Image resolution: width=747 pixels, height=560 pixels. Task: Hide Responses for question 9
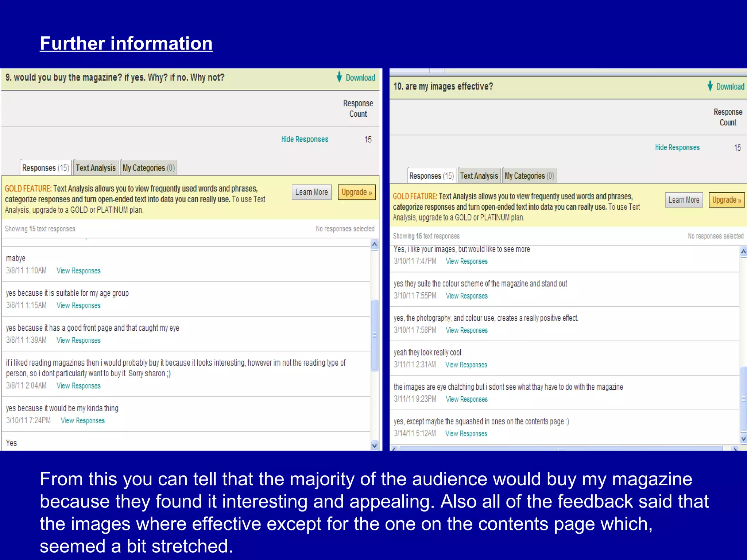click(305, 139)
